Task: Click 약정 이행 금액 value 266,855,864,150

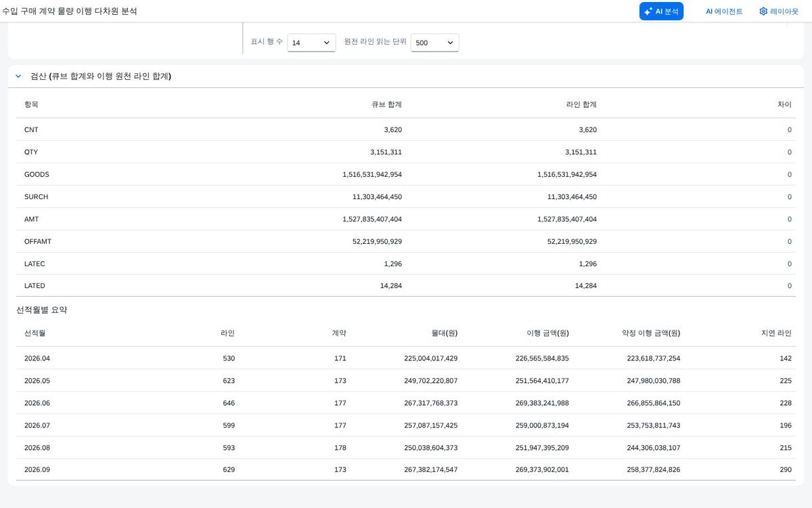Action: 652,402
